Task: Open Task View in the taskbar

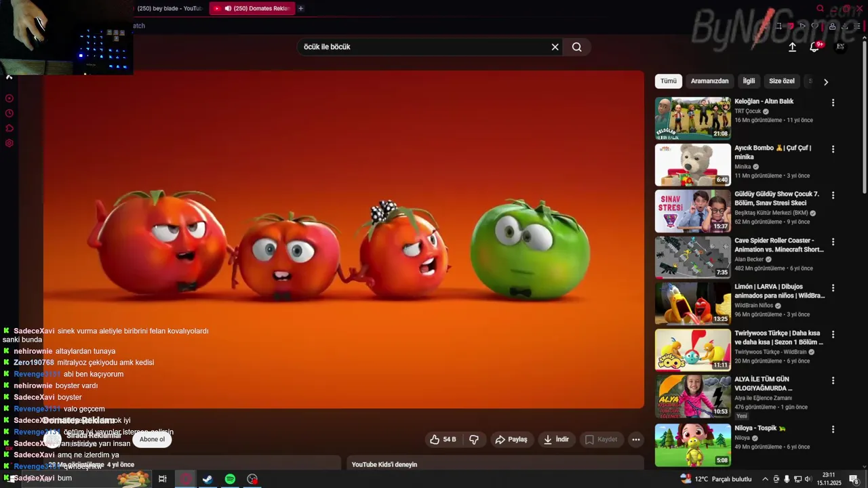Action: [163, 479]
